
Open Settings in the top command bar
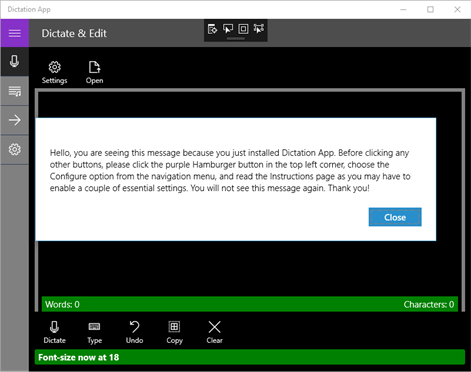[x=55, y=72]
